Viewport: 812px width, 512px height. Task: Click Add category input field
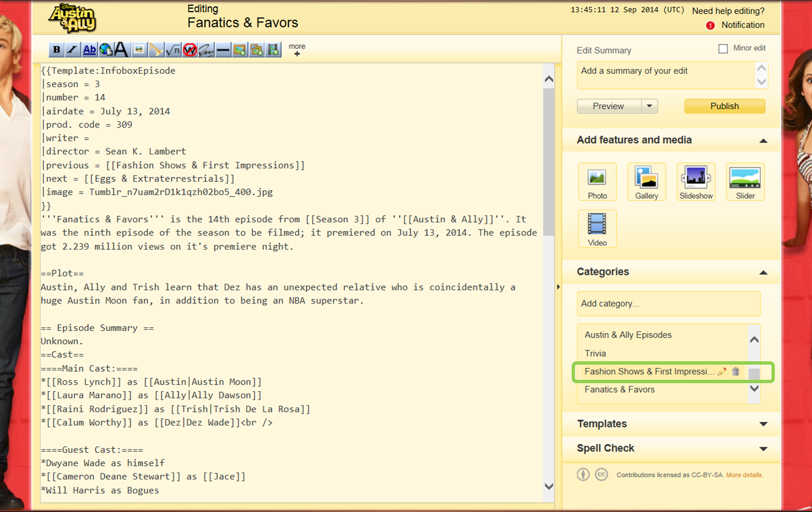[x=669, y=304]
